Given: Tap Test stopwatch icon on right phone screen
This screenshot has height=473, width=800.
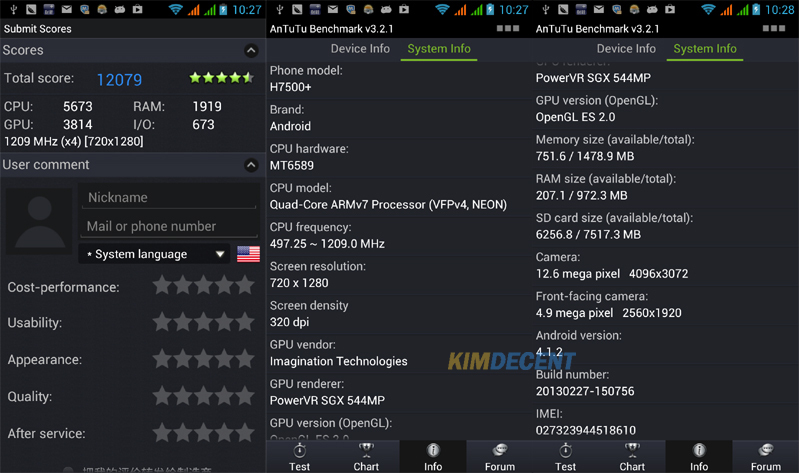Looking at the screenshot, I should pyautogui.click(x=565, y=451).
